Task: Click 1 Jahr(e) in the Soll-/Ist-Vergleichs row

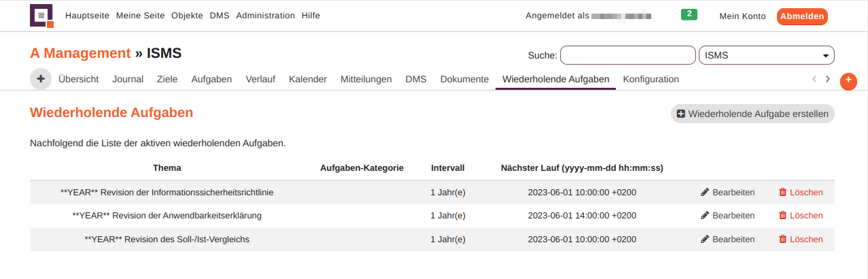Action: pyautogui.click(x=448, y=240)
